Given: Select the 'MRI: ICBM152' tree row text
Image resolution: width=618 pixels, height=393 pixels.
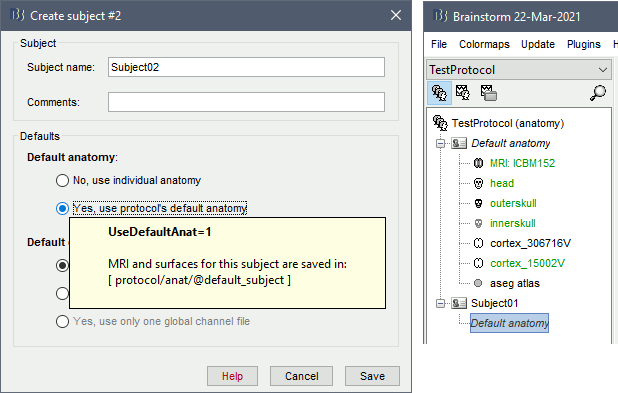Looking at the screenshot, I should click(x=522, y=163).
